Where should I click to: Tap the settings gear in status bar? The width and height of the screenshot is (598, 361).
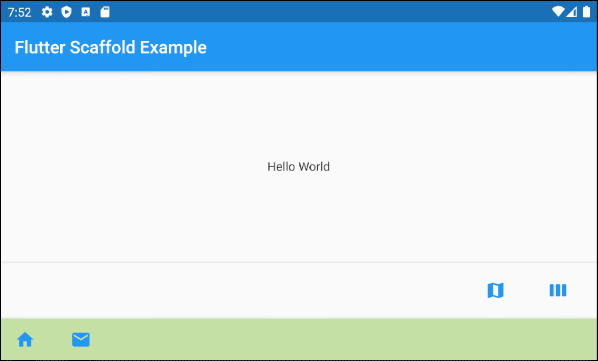point(47,12)
